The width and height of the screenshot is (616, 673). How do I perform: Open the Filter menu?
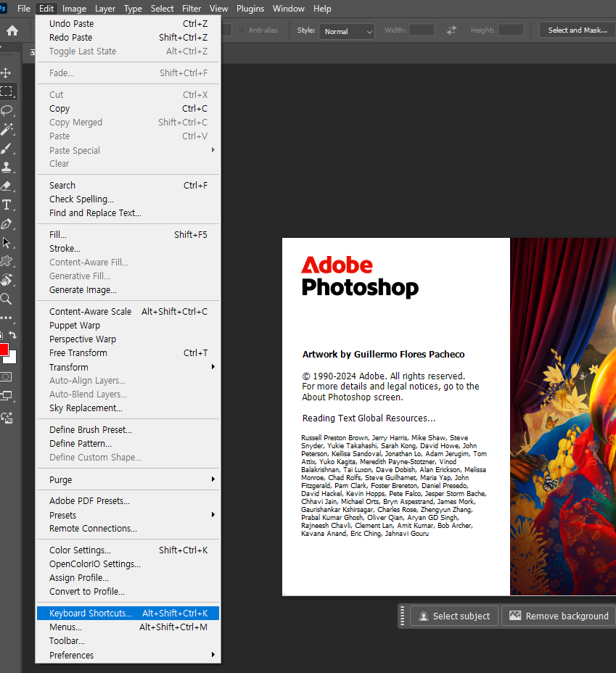click(x=192, y=9)
